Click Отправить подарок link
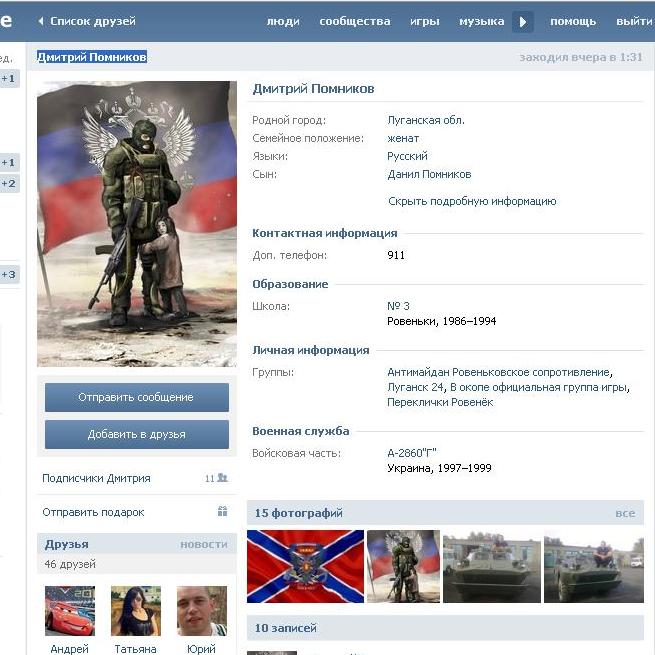The width and height of the screenshot is (655, 655). click(x=93, y=512)
